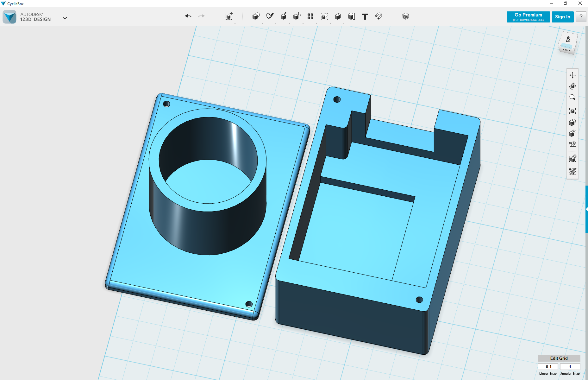Open the Primitives menu icon

256,16
